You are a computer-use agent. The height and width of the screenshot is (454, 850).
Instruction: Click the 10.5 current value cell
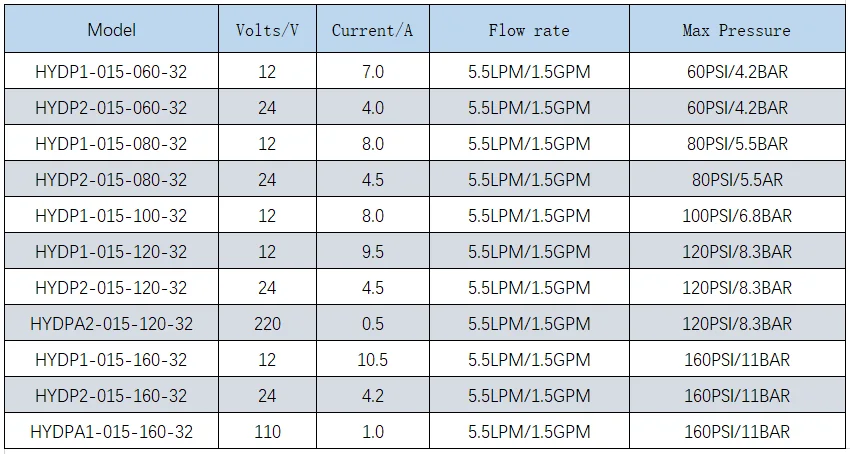[372, 360]
